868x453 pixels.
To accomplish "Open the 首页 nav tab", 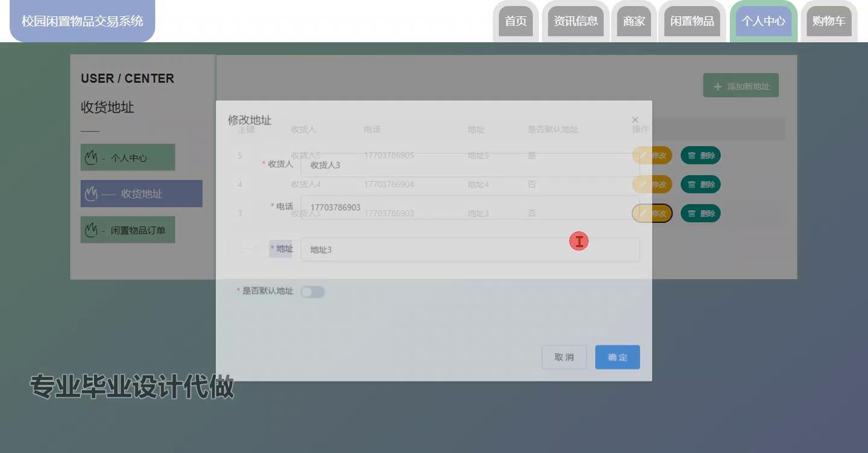I will pyautogui.click(x=515, y=21).
